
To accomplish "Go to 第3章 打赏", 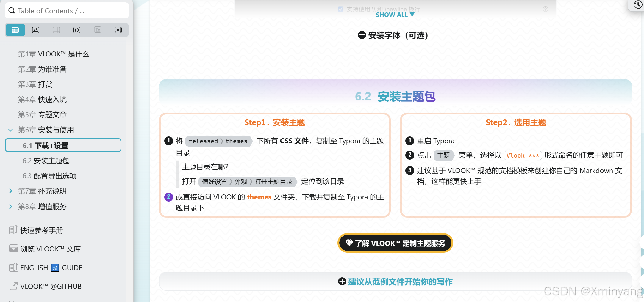I will (x=35, y=84).
